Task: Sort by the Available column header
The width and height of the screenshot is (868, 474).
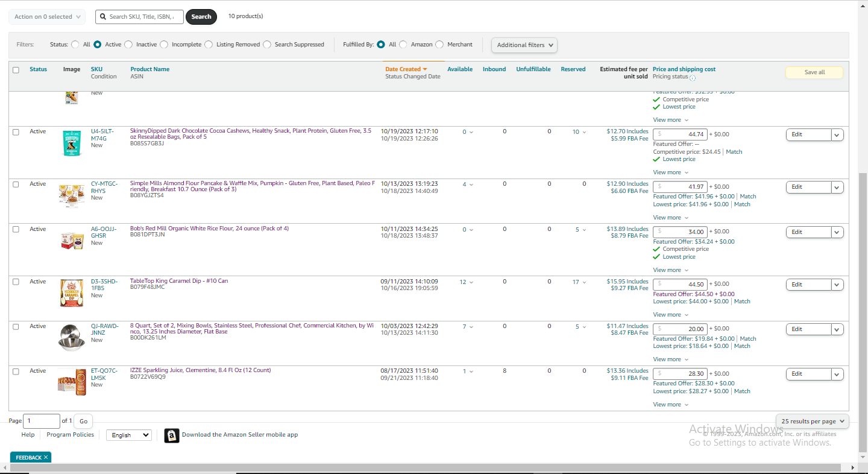Action: tap(460, 69)
